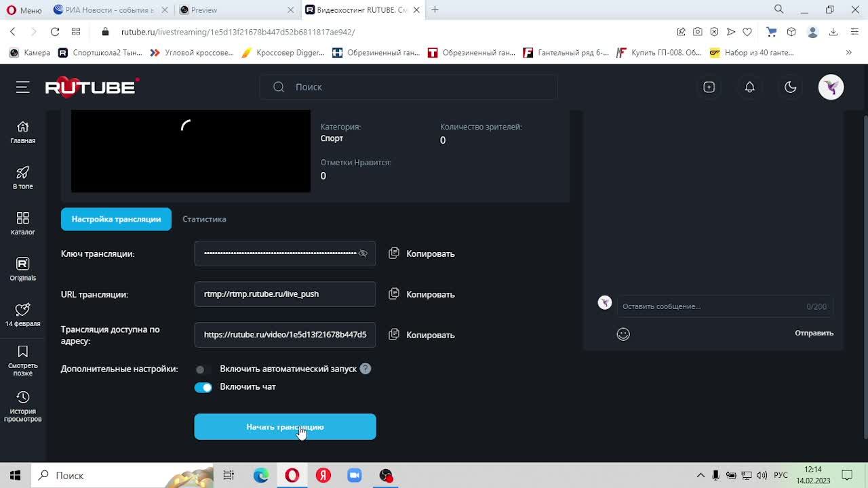Switch to РИА Новости browser tab
Screen dimensions: 868x488
(x=110, y=9)
